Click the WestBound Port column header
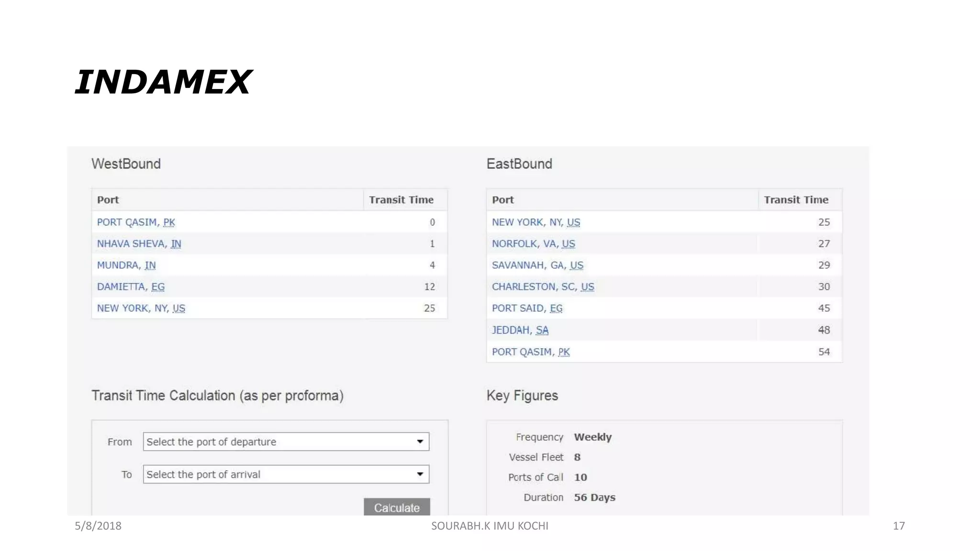The width and height of the screenshot is (980, 551). (x=108, y=200)
